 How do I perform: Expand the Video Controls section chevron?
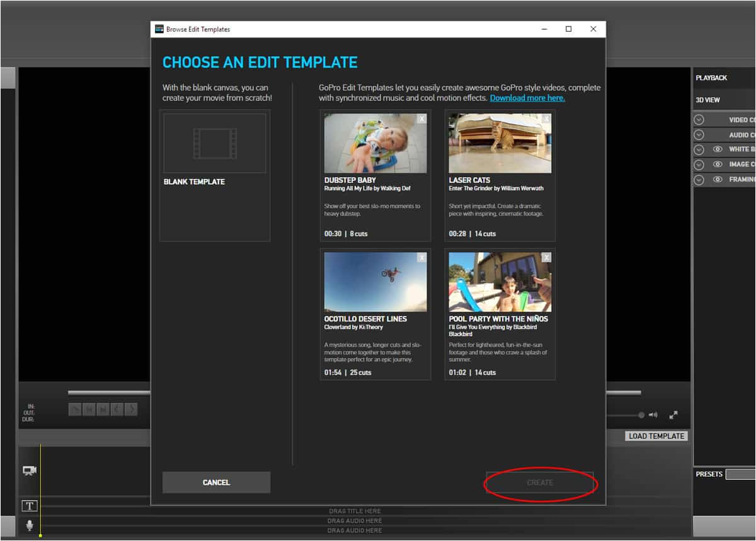(x=699, y=120)
